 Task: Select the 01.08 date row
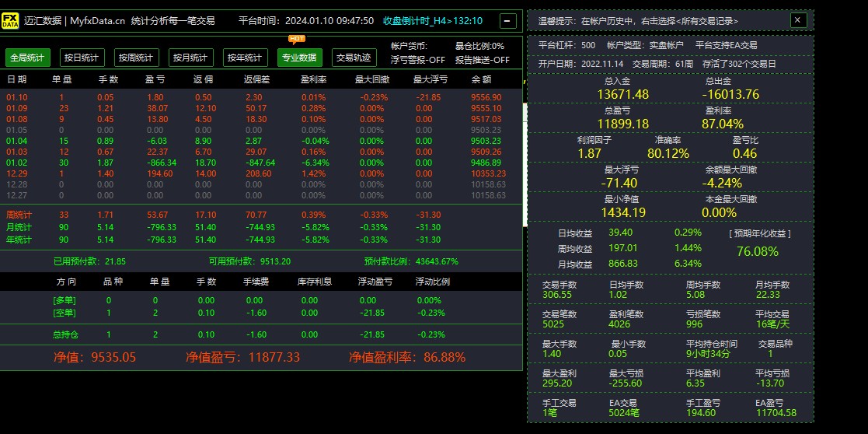(261, 119)
